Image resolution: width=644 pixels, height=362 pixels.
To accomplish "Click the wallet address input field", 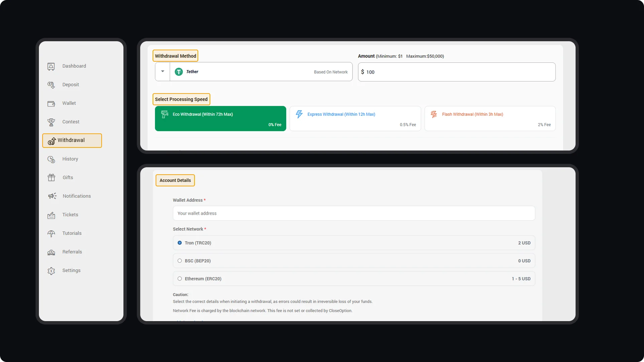I will [x=354, y=213].
